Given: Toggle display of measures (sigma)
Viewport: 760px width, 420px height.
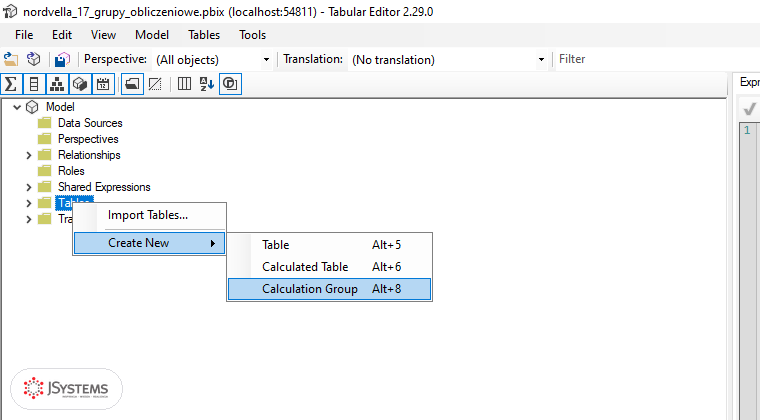Looking at the screenshot, I should tap(11, 84).
